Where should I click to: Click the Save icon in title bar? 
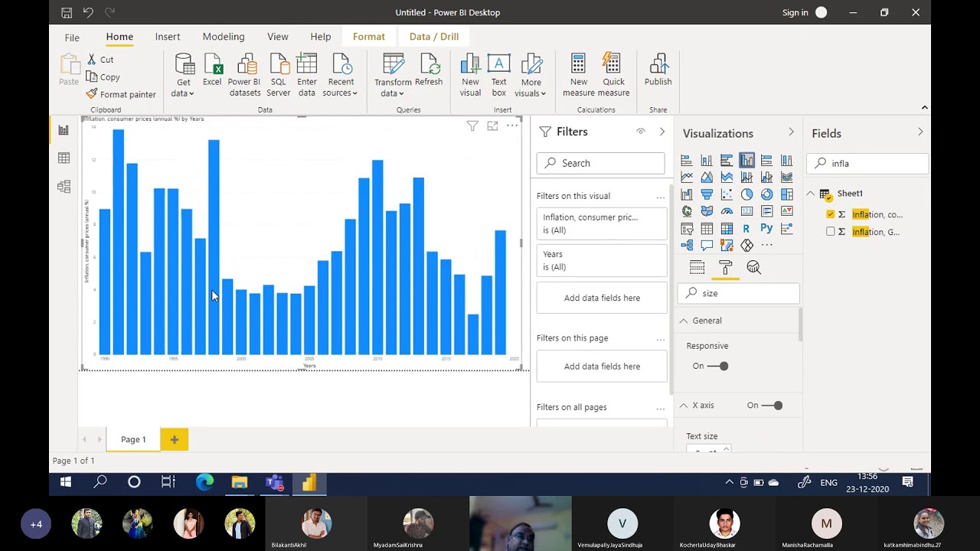click(x=67, y=12)
